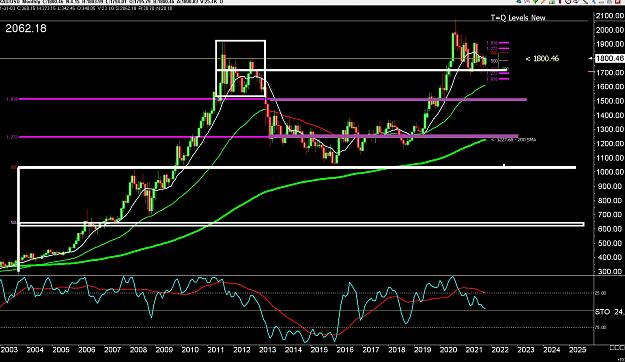Click the 1300.00 price axis label
625x362 pixels.
609,129
